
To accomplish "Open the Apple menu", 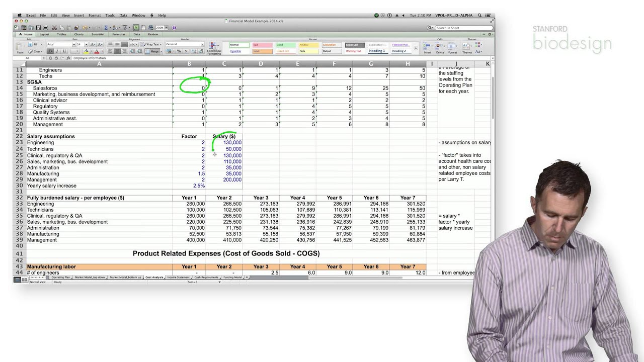I will click(20, 16).
